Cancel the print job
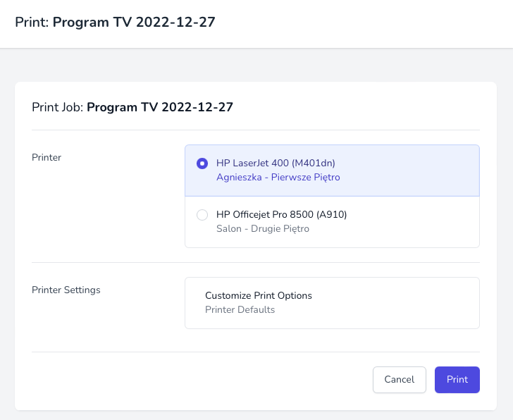513x420 pixels. click(x=399, y=379)
